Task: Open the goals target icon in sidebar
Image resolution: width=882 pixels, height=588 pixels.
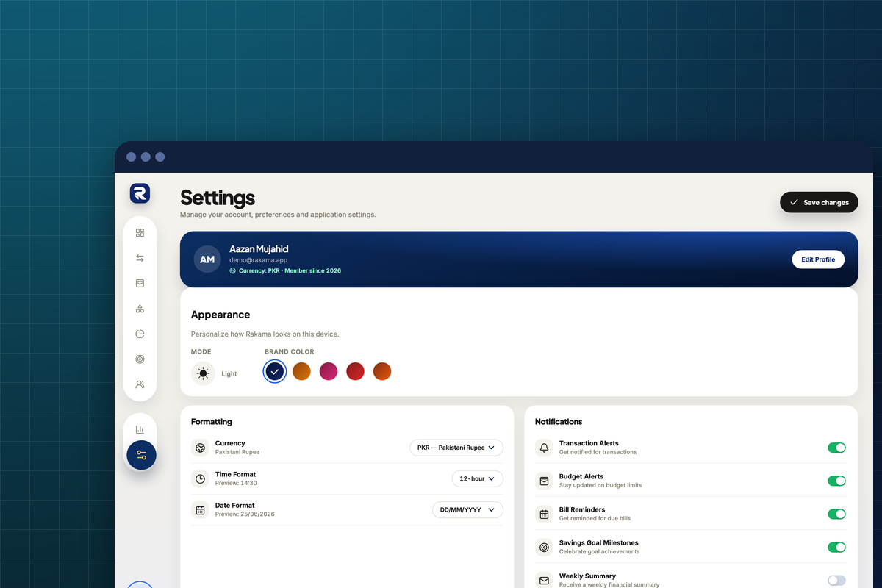Action: pos(140,359)
